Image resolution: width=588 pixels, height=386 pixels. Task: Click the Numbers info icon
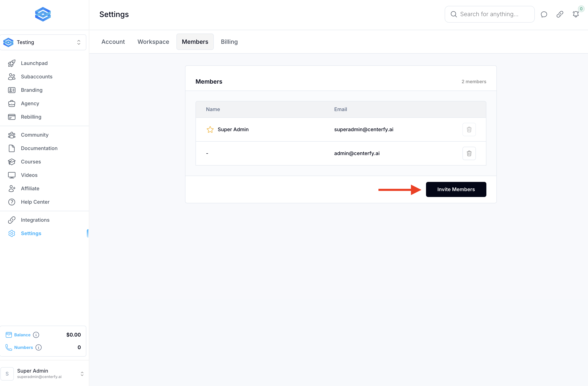(39, 347)
